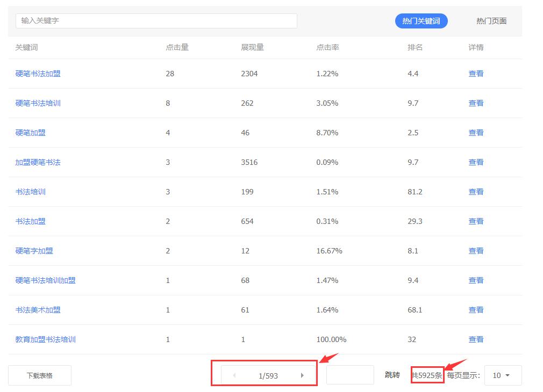Switch to 热门页面 tab
Viewport: 543px width, 392px height.
[491, 21]
